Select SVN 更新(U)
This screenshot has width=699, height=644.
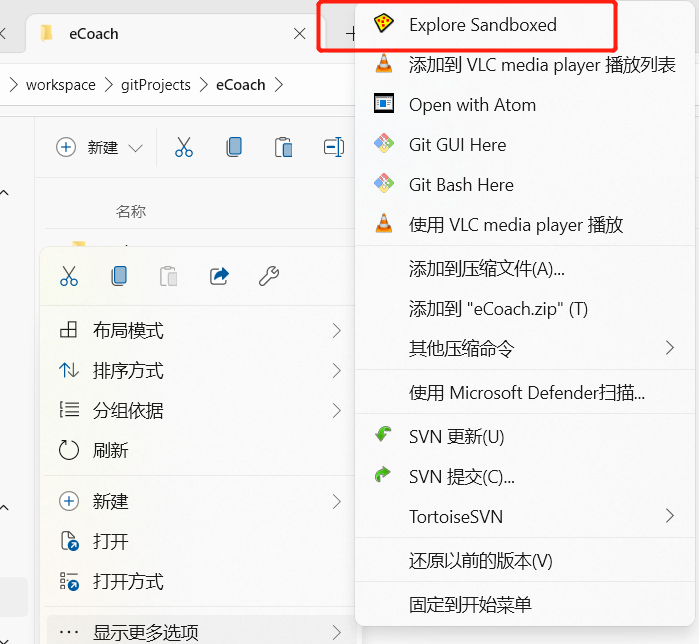coord(456,437)
